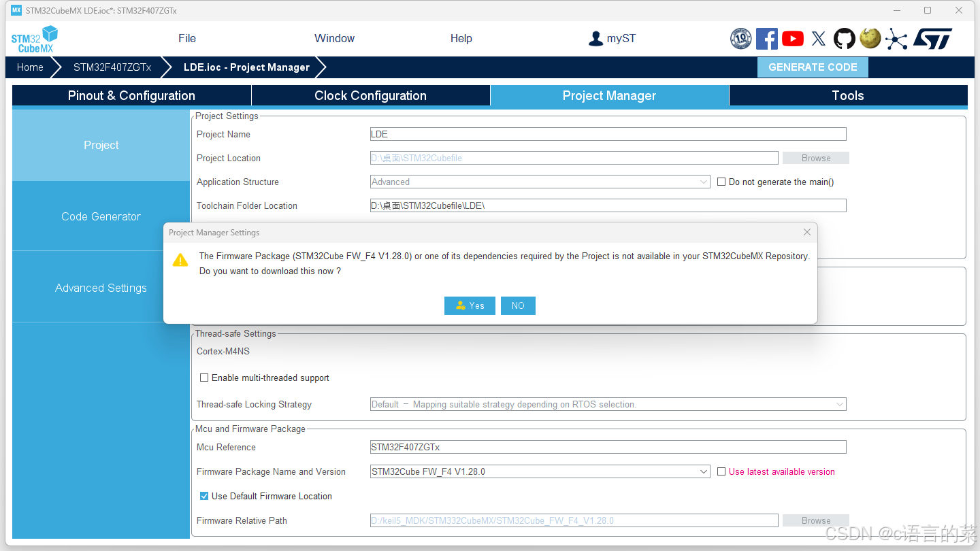Click the Project Name input field
Image resolution: width=980 pixels, height=551 pixels.
pos(608,134)
